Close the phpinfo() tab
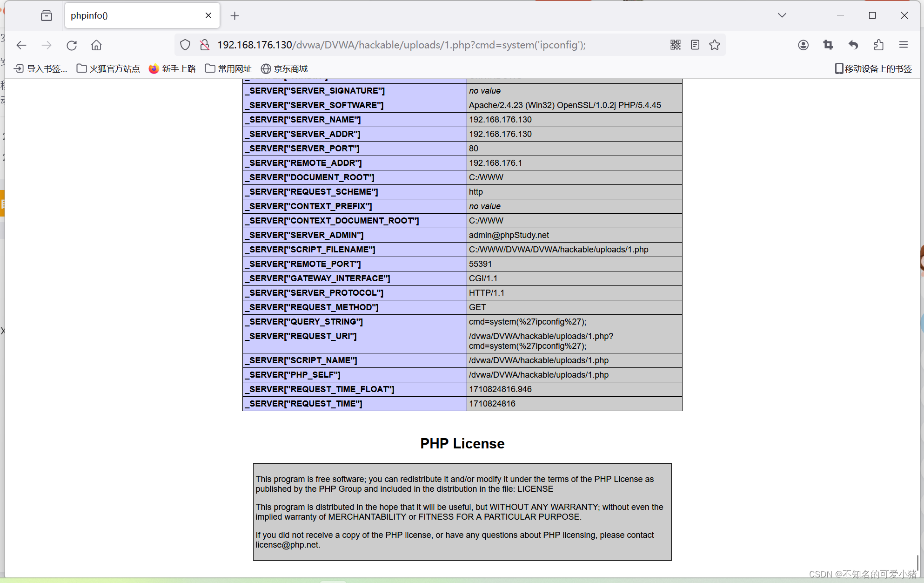Viewport: 924px width, 583px height. pos(208,15)
